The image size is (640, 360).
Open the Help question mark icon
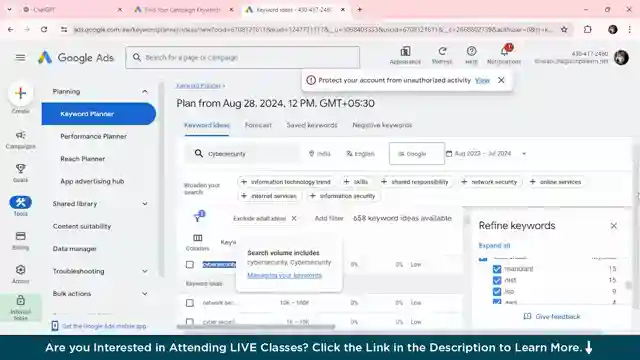point(471,51)
